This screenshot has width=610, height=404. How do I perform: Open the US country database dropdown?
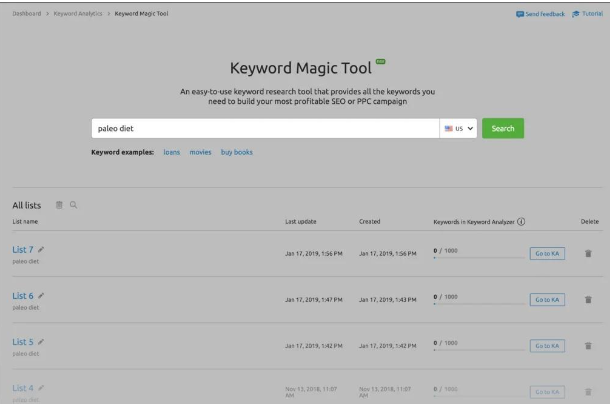458,129
